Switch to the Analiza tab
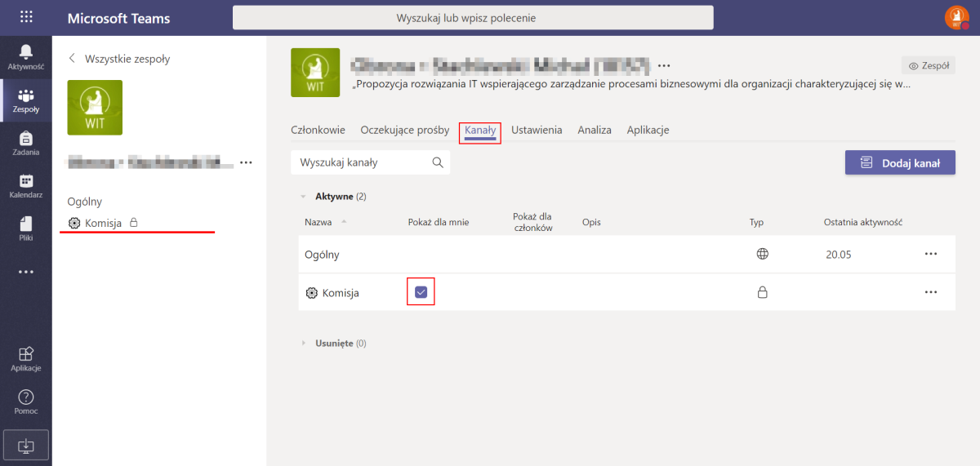Viewport: 980px width, 466px height. pos(595,130)
